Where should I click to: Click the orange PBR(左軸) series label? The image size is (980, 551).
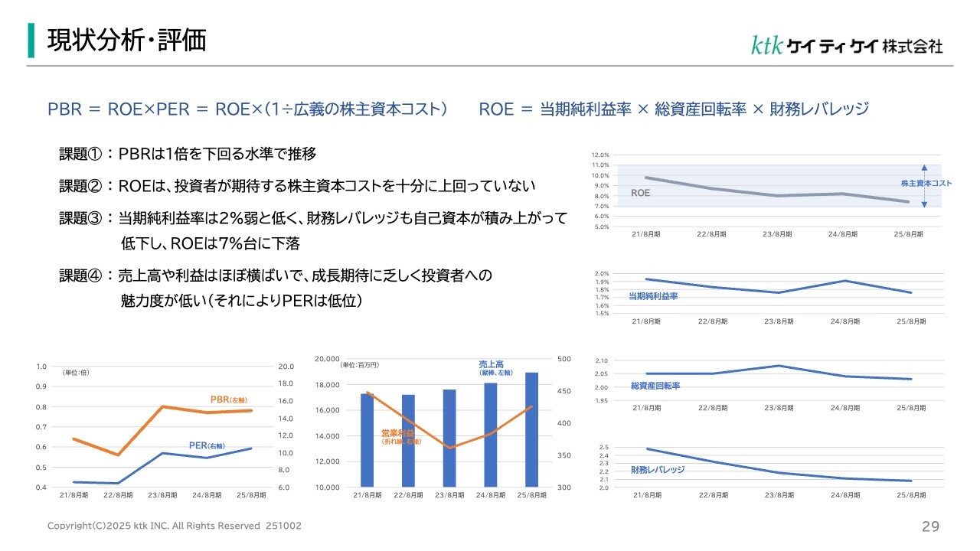(228, 399)
